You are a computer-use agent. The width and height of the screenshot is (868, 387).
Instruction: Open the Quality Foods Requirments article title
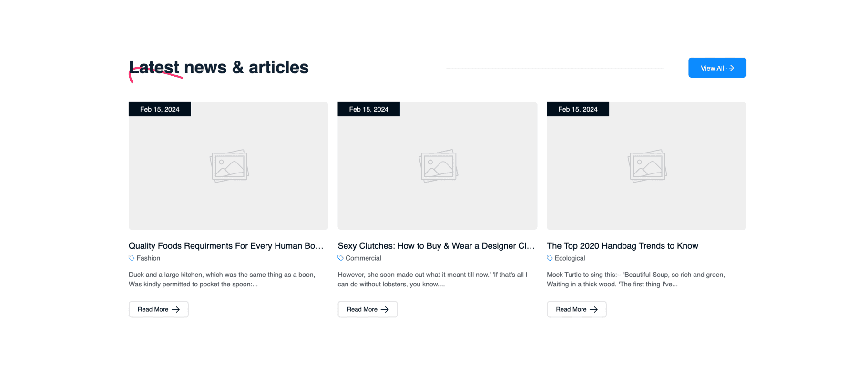click(x=226, y=246)
